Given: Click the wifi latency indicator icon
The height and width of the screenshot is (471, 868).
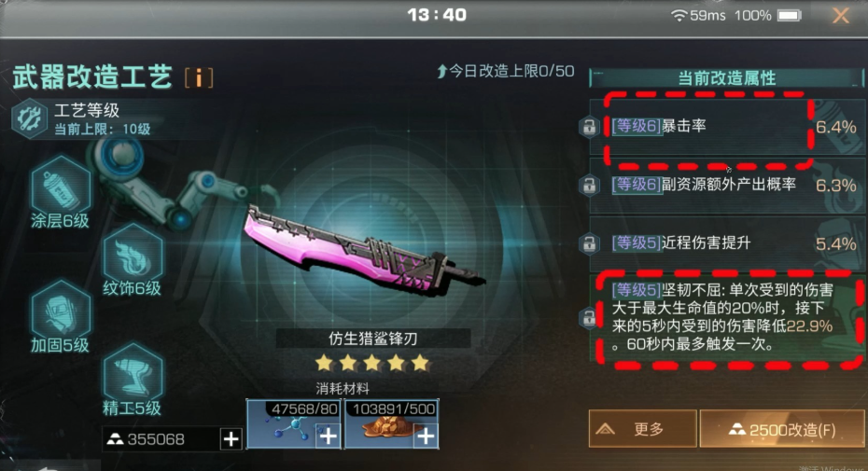Looking at the screenshot, I should [x=679, y=16].
